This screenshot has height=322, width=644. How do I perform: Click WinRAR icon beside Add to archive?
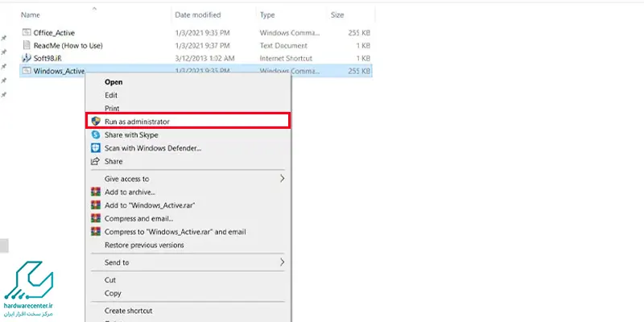(x=96, y=192)
